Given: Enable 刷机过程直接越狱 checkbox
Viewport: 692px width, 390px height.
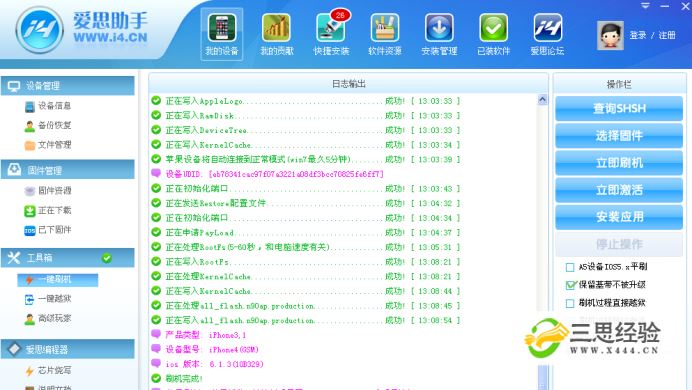Looking at the screenshot, I should coord(570,303).
